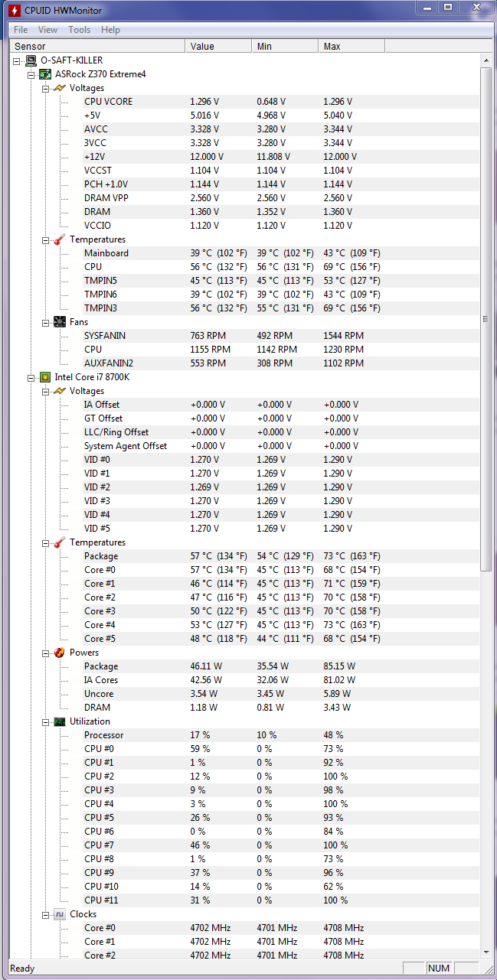Click the motherboard Voltages lightning icon
Image resolution: width=497 pixels, height=980 pixels.
[x=59, y=88]
